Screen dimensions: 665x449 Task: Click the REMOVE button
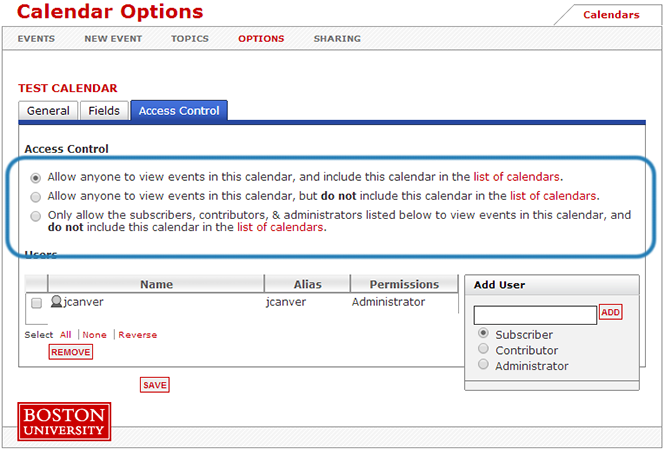[71, 352]
